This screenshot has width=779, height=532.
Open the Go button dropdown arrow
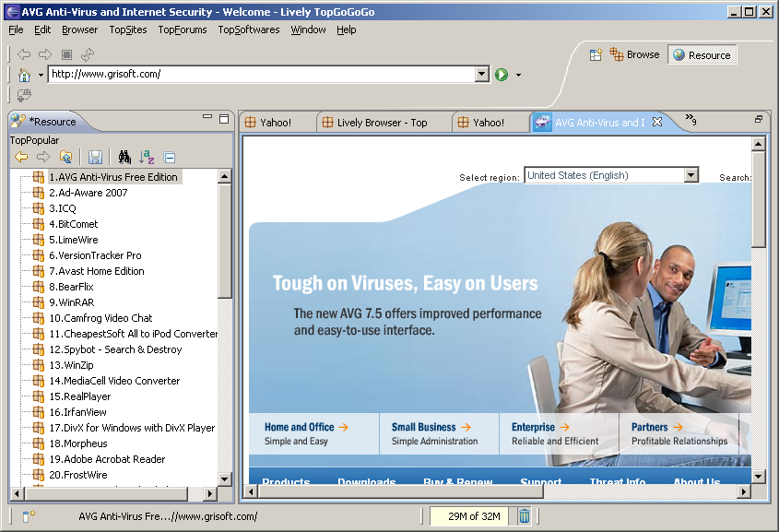[x=518, y=76]
